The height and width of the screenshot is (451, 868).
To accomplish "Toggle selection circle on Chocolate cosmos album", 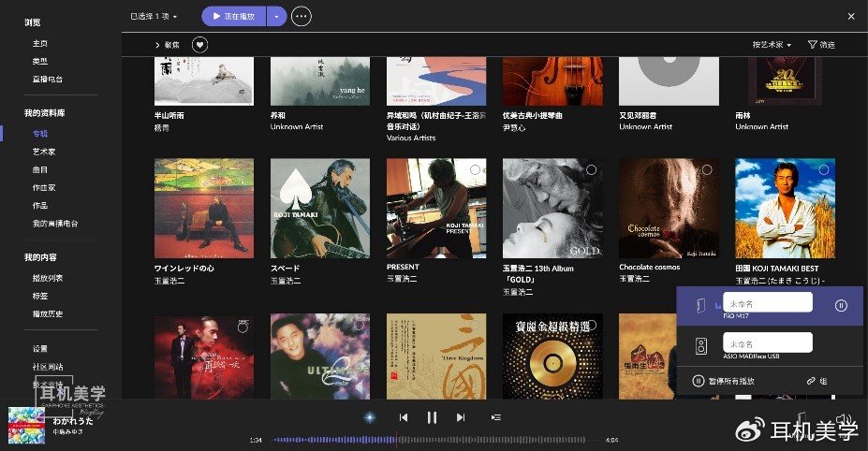I will click(x=707, y=170).
